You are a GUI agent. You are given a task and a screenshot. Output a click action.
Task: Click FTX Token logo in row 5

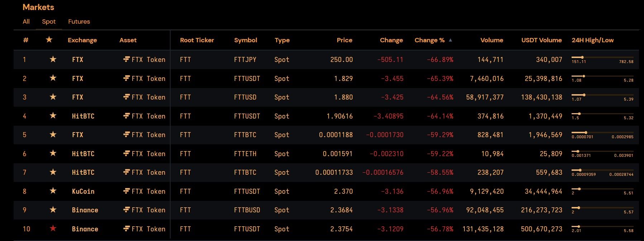[x=127, y=135]
